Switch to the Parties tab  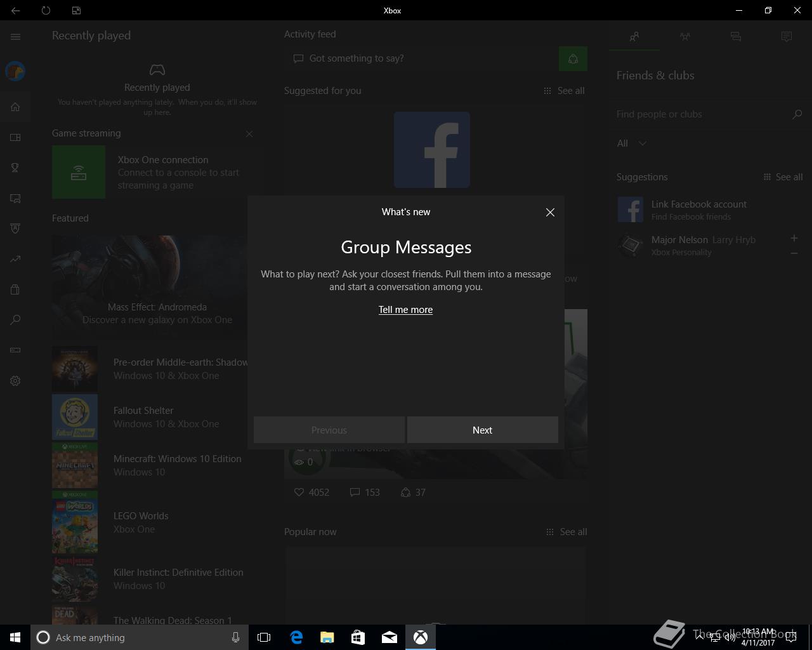point(685,37)
